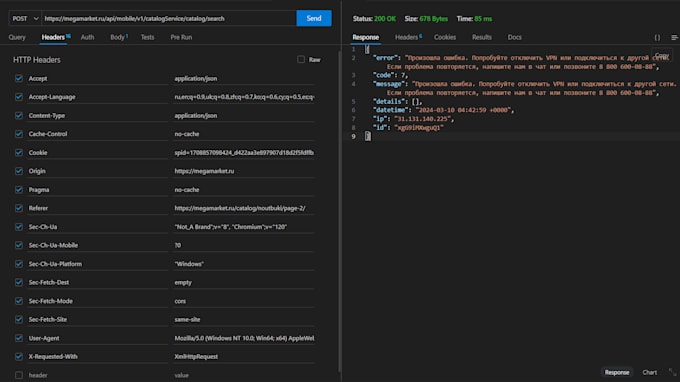Edit the Accept header value
680x382 pixels.
244,78
